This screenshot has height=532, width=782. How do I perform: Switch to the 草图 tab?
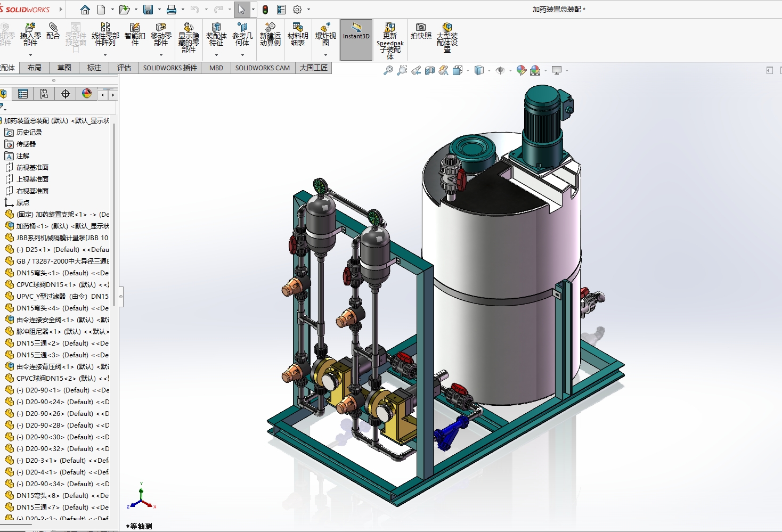[64, 68]
